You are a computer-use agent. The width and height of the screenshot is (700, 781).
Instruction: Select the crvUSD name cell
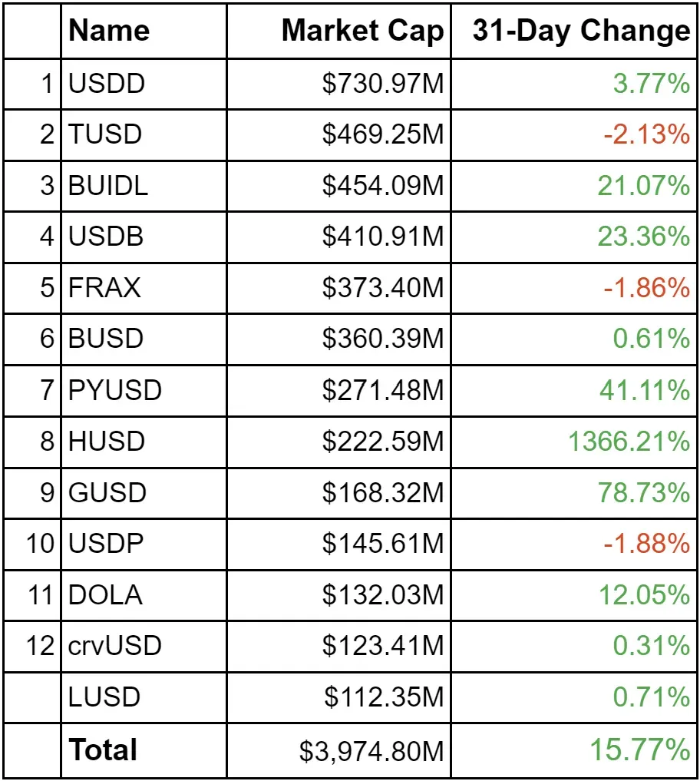click(115, 646)
